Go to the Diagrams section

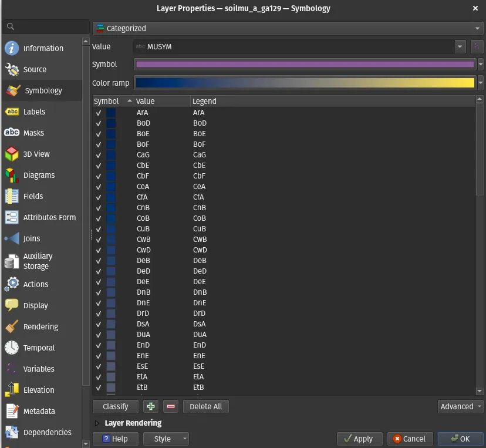39,175
